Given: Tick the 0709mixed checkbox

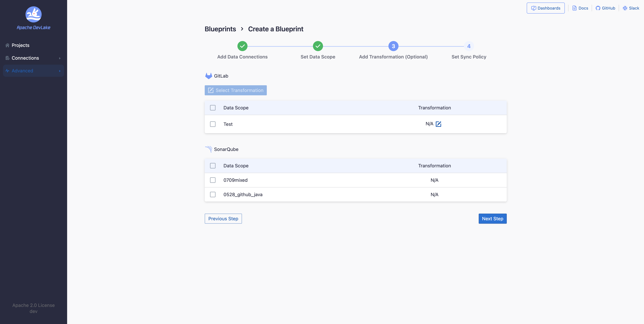Looking at the screenshot, I should point(213,180).
